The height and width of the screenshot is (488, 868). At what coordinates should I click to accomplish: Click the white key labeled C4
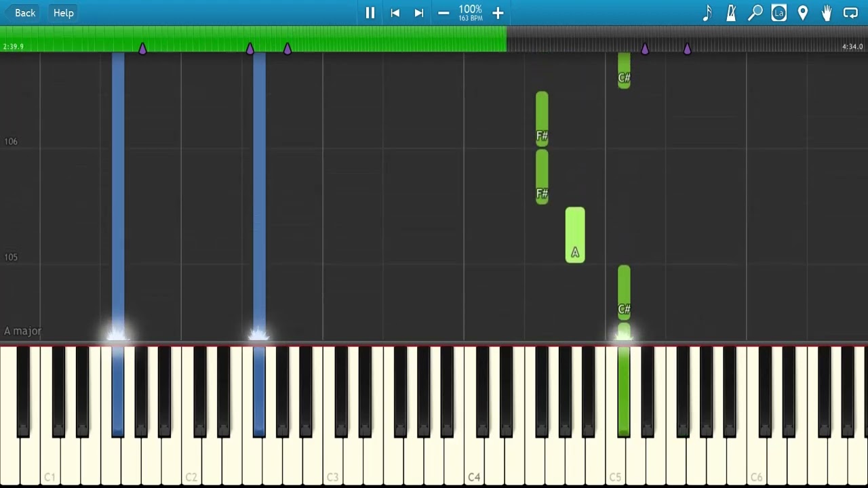(x=474, y=461)
